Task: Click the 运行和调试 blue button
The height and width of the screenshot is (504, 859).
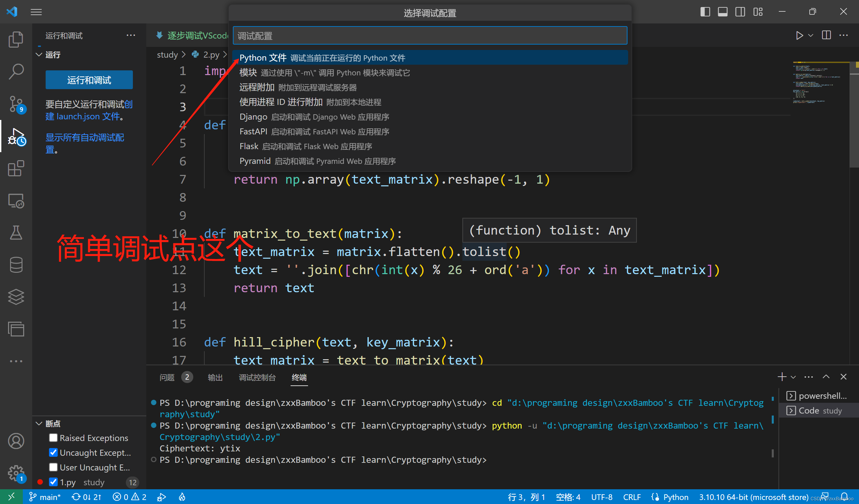Action: pyautogui.click(x=89, y=80)
